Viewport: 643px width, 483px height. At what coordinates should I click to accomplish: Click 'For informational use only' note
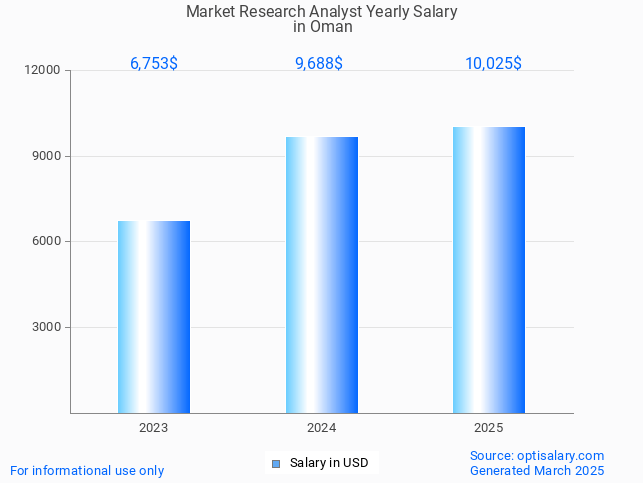pyautogui.click(x=87, y=471)
